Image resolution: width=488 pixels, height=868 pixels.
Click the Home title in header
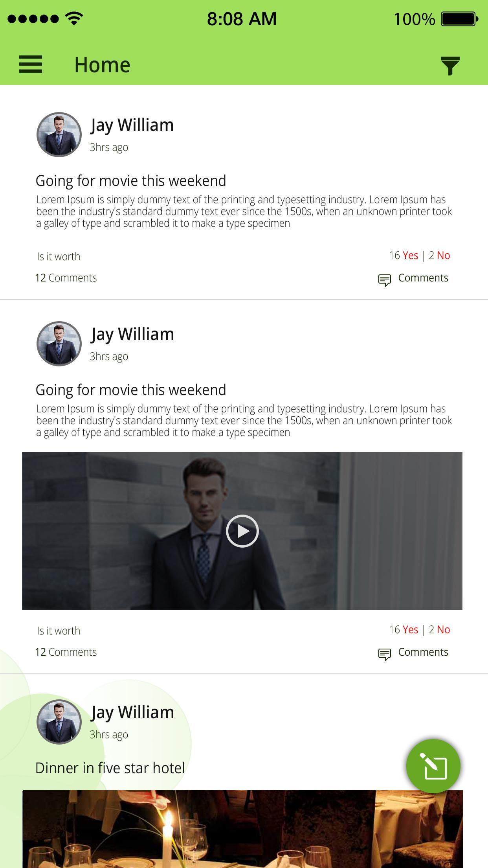pos(102,65)
